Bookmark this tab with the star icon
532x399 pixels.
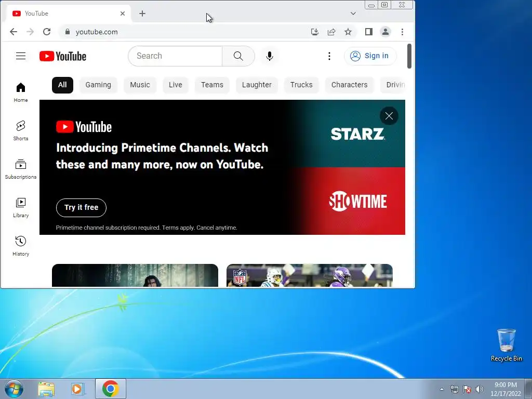click(x=348, y=32)
